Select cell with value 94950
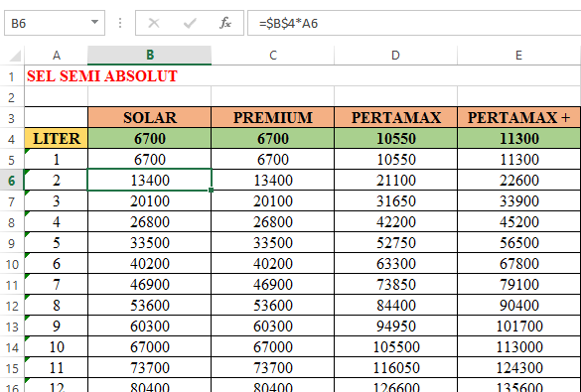This screenshot has height=392, width=581. point(395,327)
